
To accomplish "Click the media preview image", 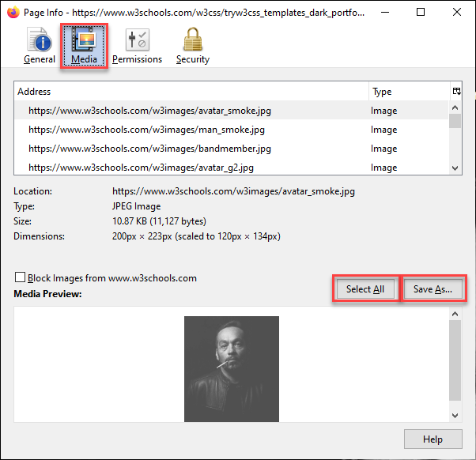I will pos(232,368).
